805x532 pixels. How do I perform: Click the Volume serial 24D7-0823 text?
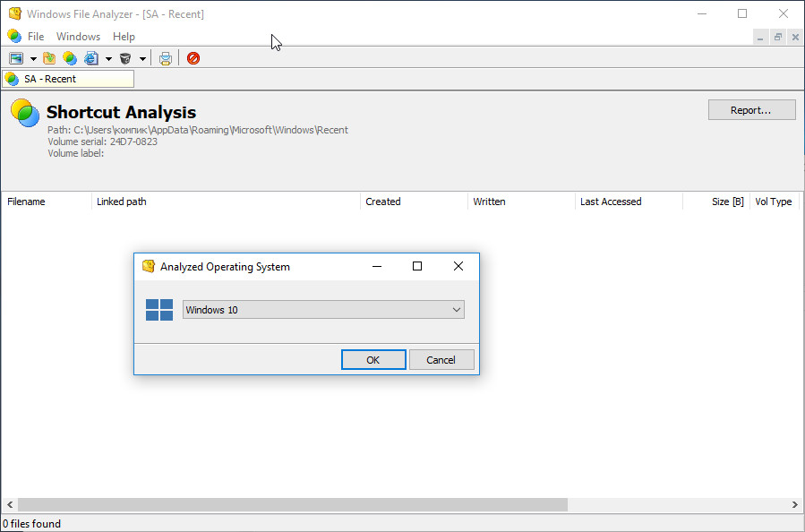103,142
